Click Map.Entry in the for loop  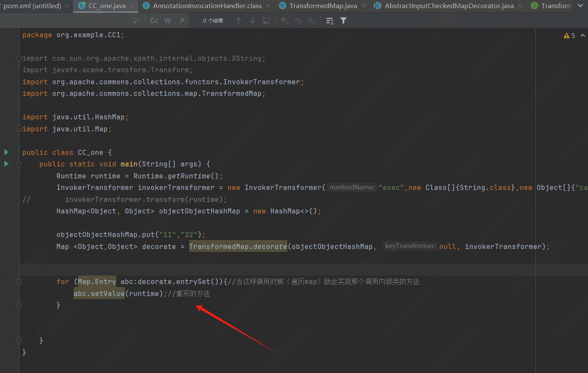pyautogui.click(x=97, y=281)
